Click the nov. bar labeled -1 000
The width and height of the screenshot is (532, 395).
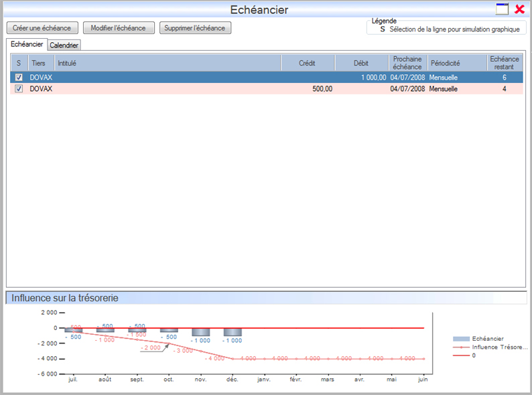(201, 332)
